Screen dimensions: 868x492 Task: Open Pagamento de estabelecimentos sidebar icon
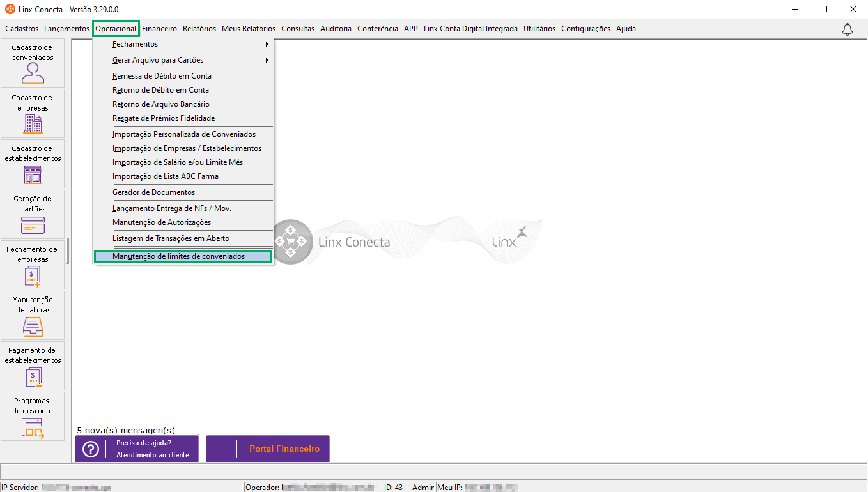[x=33, y=365]
